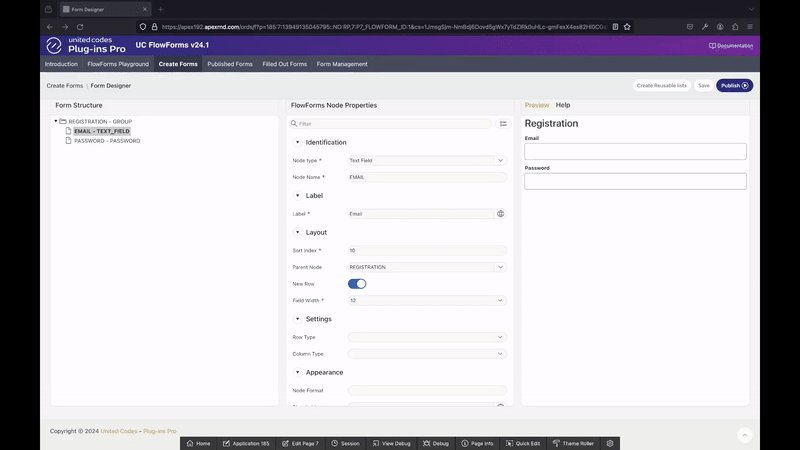Open a new browser tab
800x450 pixels.
[x=160, y=9]
